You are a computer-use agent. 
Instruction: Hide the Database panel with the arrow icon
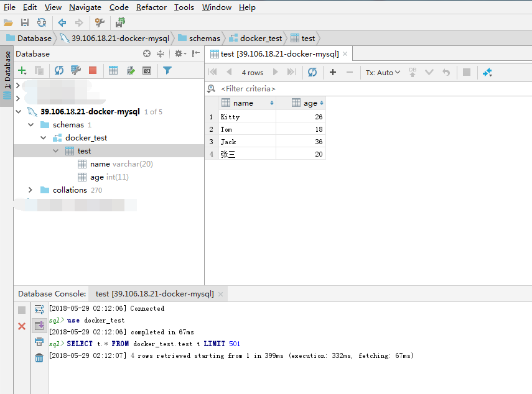(196, 53)
